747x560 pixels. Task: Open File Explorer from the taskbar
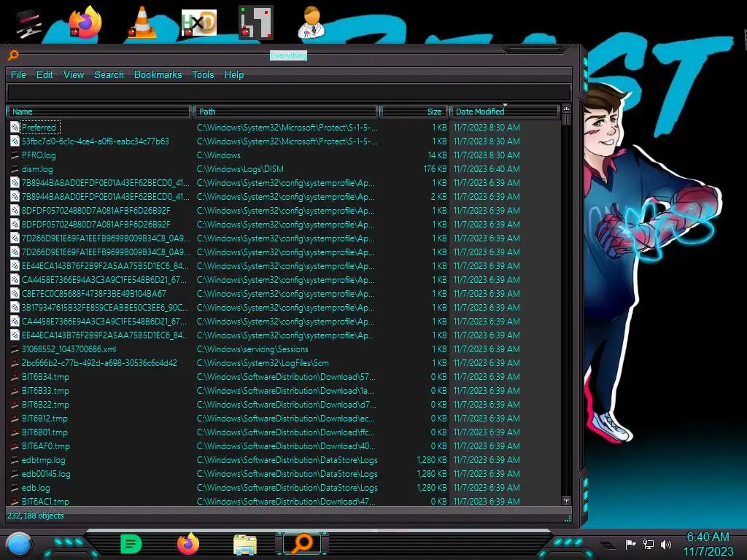[x=245, y=544]
